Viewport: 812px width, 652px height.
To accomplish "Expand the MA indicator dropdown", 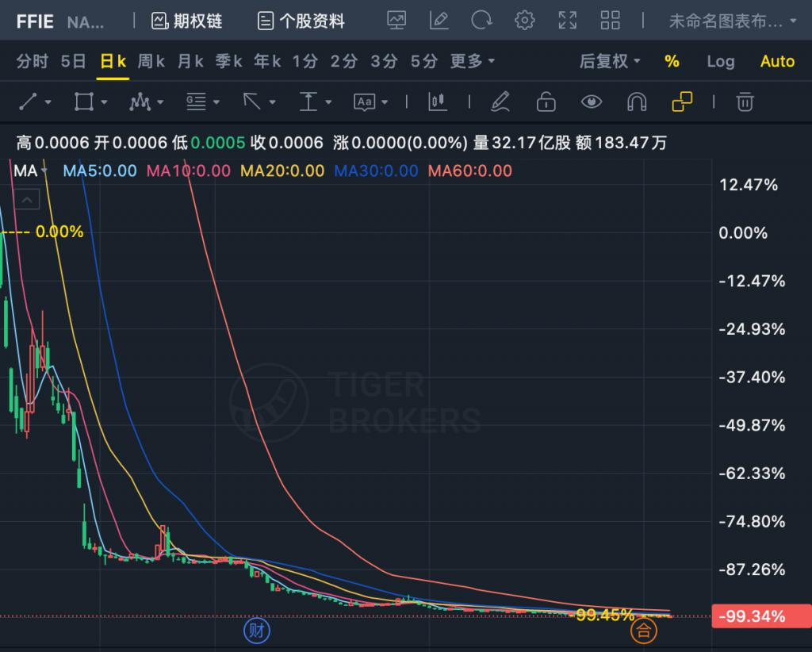I will pos(30,171).
